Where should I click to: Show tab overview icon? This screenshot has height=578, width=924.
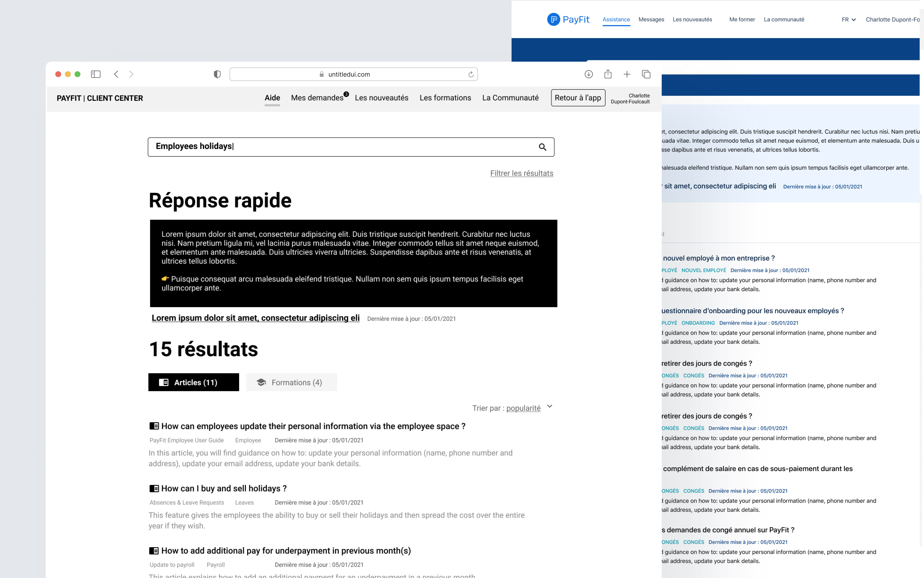646,74
